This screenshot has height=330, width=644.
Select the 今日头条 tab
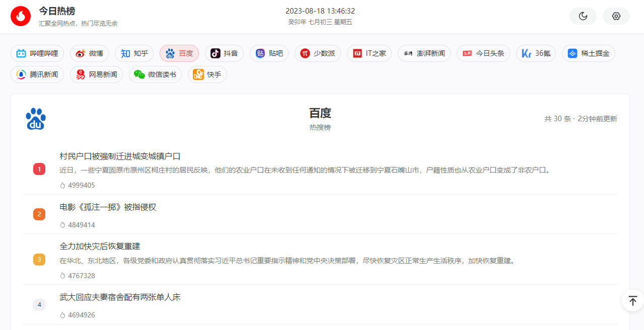[x=483, y=53]
